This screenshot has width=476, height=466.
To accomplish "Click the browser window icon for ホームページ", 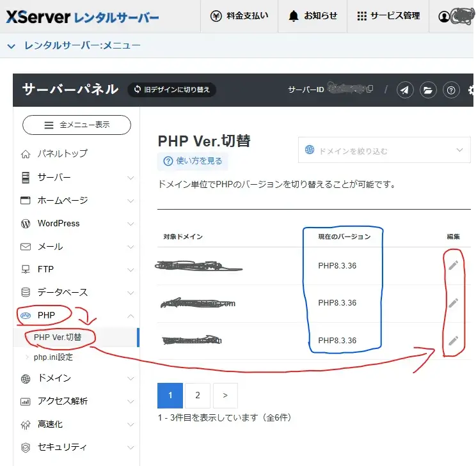I will [26, 200].
